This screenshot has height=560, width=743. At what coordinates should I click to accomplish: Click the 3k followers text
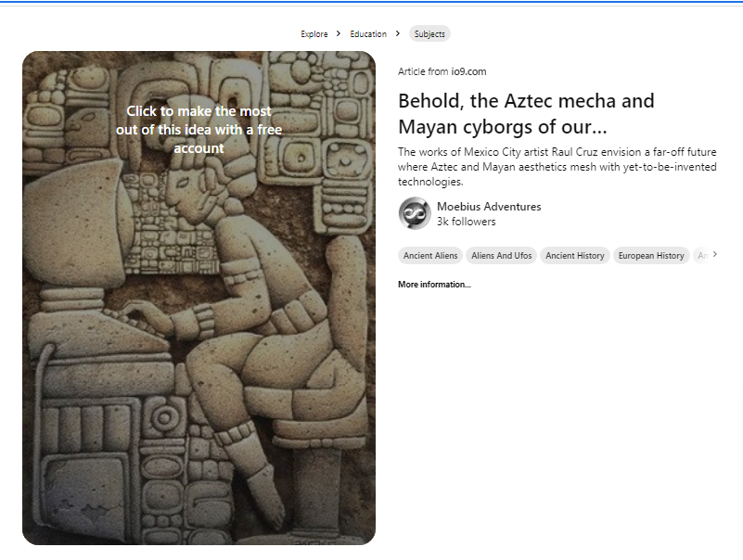click(466, 222)
